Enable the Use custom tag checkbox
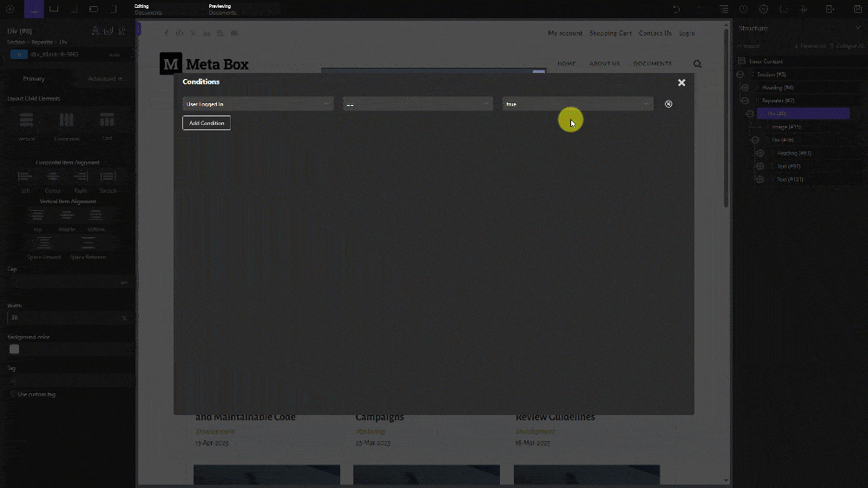This screenshot has width=868, height=488. [x=12, y=394]
